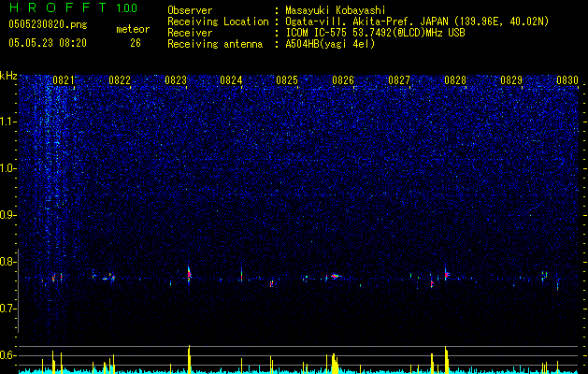Click the tallest yellow intensity peak after 0823
The image size is (588, 374).
point(189,358)
